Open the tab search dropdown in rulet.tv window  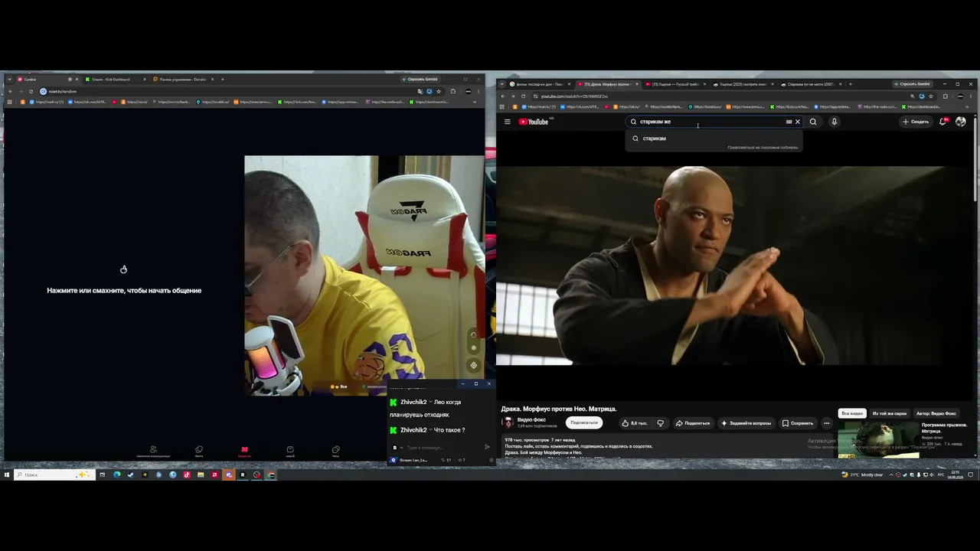[x=9, y=79]
